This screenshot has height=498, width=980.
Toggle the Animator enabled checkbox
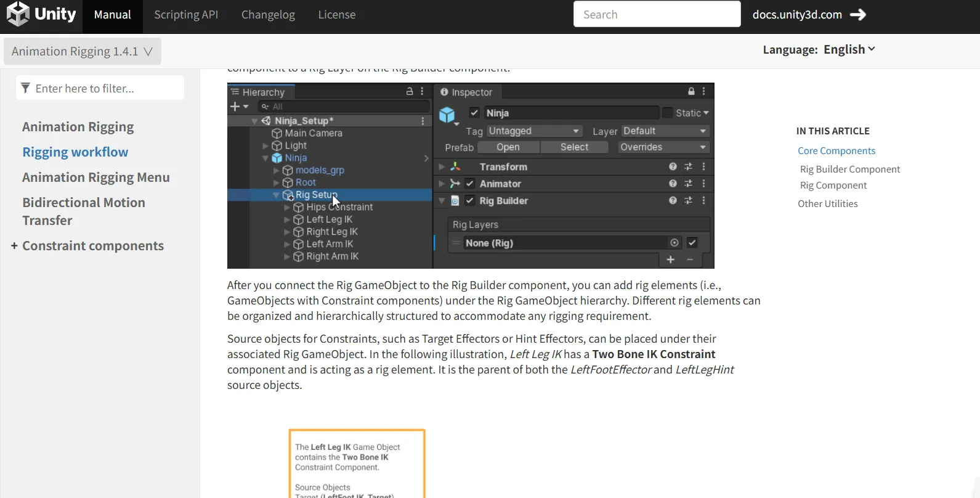point(470,184)
